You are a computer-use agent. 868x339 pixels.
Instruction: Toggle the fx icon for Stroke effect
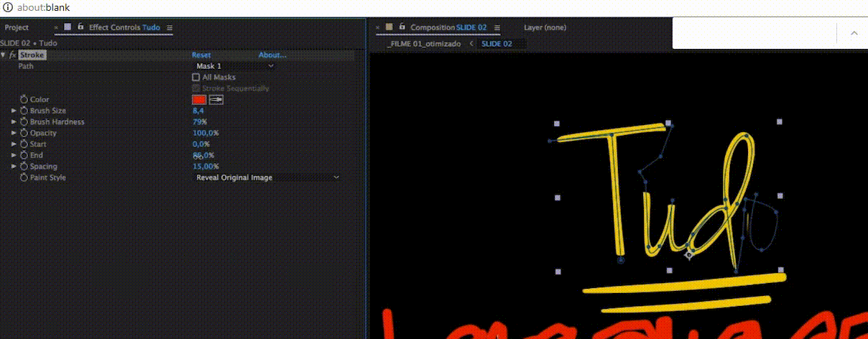pyautogui.click(x=13, y=55)
